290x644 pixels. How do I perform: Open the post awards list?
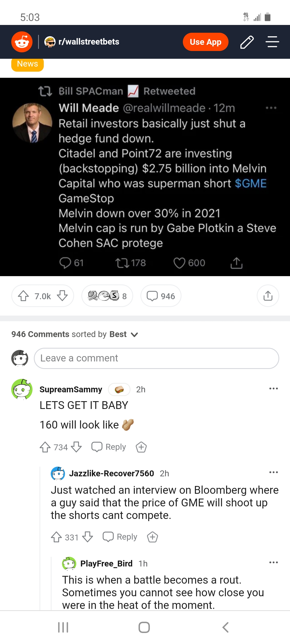[107, 296]
